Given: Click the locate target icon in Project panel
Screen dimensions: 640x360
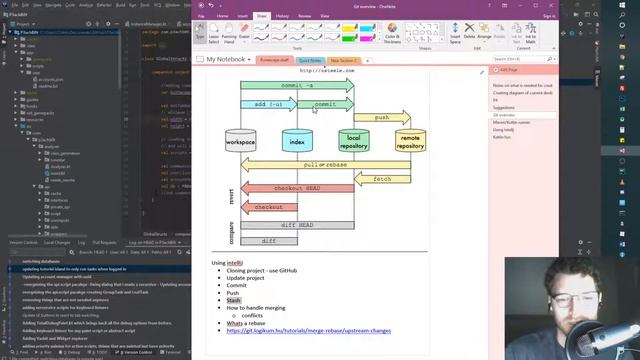Looking at the screenshot, I should coord(89,24).
